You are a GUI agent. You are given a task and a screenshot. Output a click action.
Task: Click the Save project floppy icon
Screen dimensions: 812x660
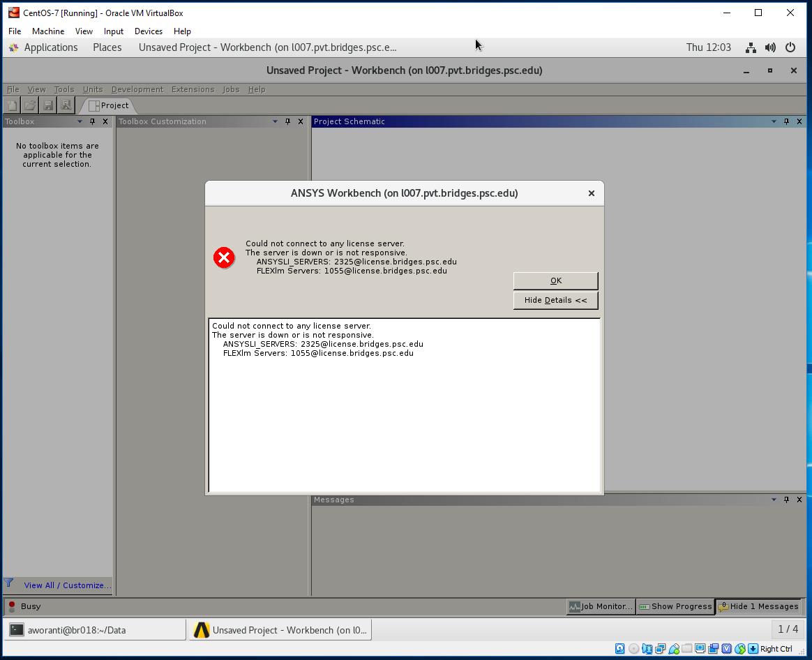[x=47, y=105]
